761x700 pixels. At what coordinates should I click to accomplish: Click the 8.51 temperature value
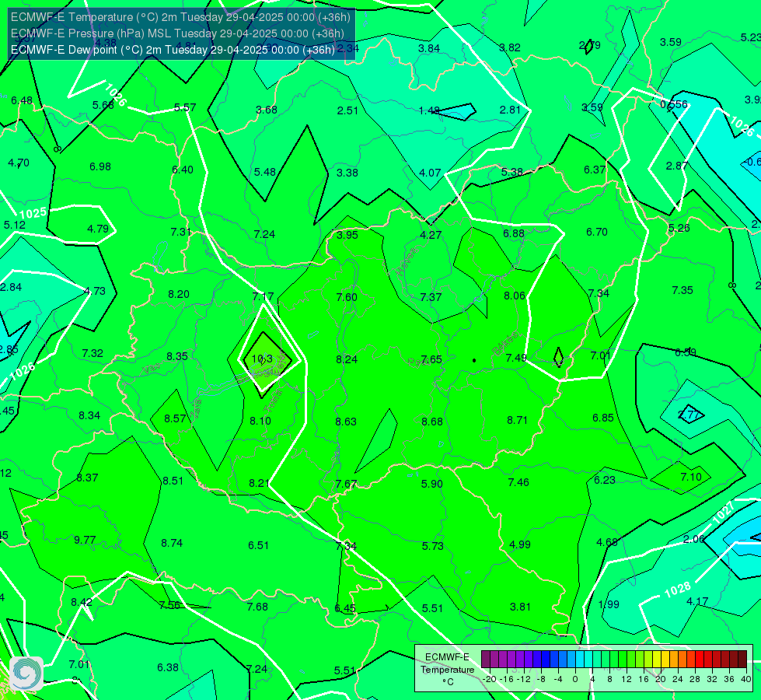tap(173, 481)
